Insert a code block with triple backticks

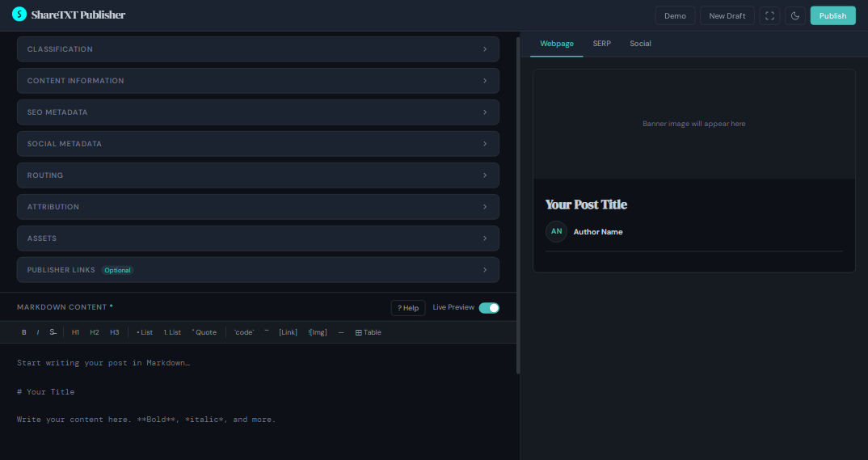click(267, 332)
